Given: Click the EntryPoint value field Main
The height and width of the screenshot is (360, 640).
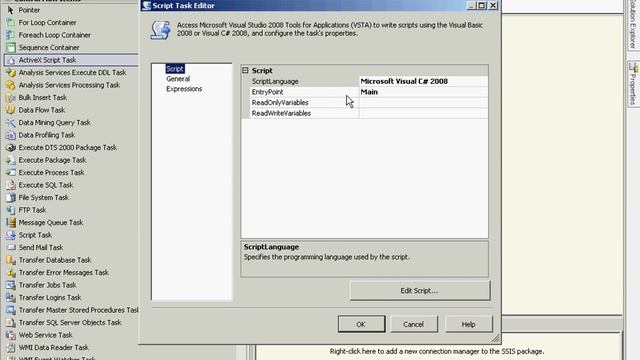Looking at the screenshot, I should 423,92.
